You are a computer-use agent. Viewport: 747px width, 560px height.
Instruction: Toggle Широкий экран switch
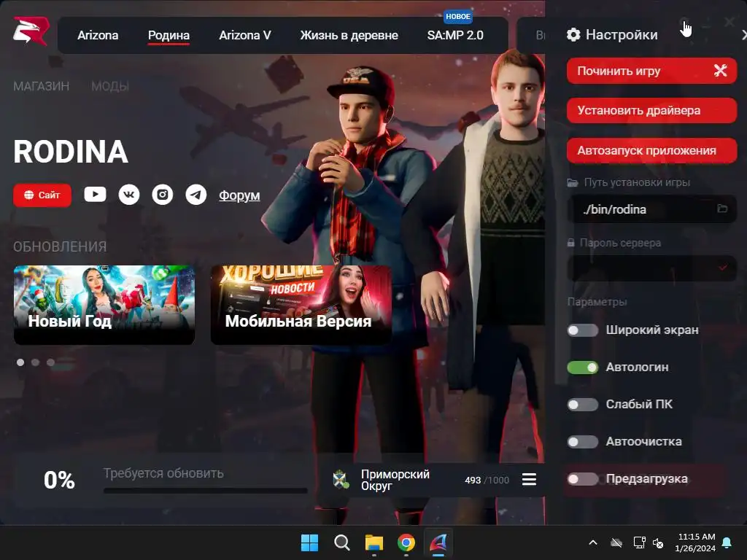coord(583,330)
